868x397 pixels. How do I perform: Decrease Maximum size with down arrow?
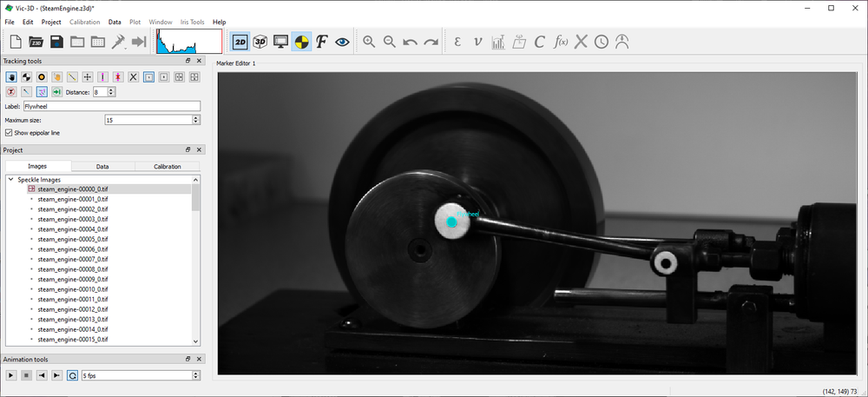[x=196, y=122]
